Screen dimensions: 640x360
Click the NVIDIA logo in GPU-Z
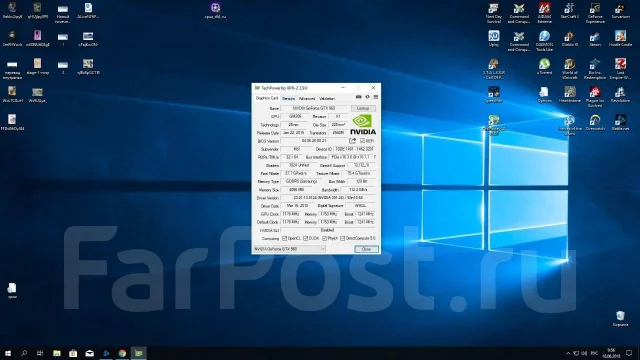tap(363, 125)
